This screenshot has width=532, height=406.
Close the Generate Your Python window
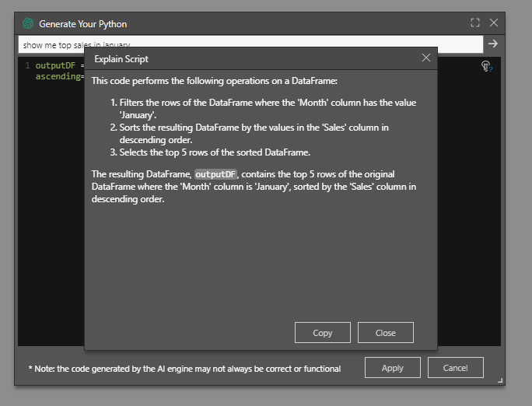(494, 23)
